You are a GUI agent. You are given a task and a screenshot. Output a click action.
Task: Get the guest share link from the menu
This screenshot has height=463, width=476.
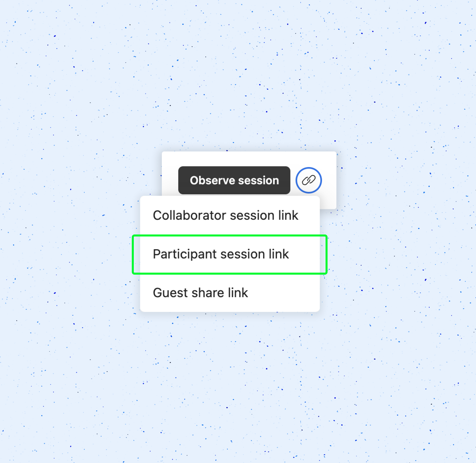point(230,293)
